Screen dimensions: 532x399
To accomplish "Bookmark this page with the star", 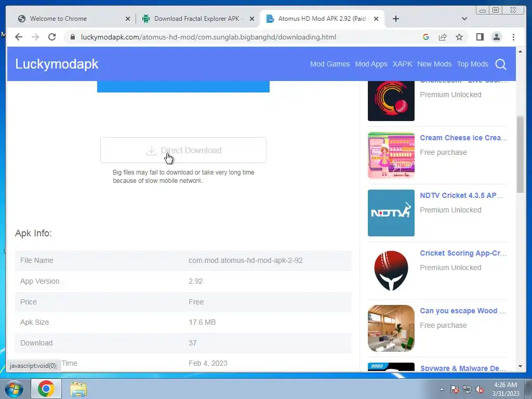I will (x=459, y=37).
